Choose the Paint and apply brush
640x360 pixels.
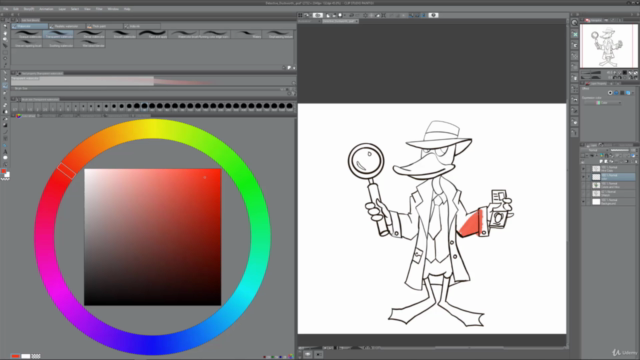point(153,34)
